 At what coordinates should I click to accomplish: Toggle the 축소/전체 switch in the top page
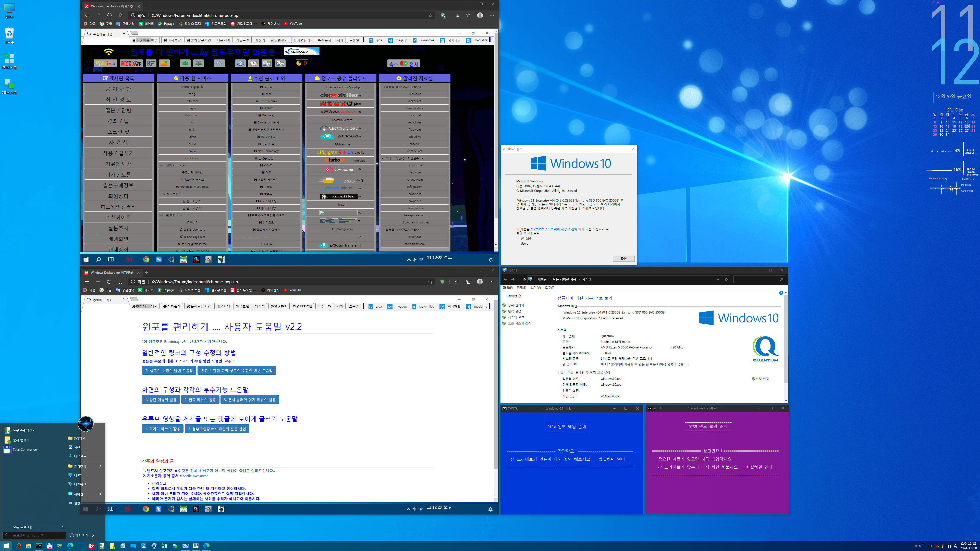[x=404, y=64]
